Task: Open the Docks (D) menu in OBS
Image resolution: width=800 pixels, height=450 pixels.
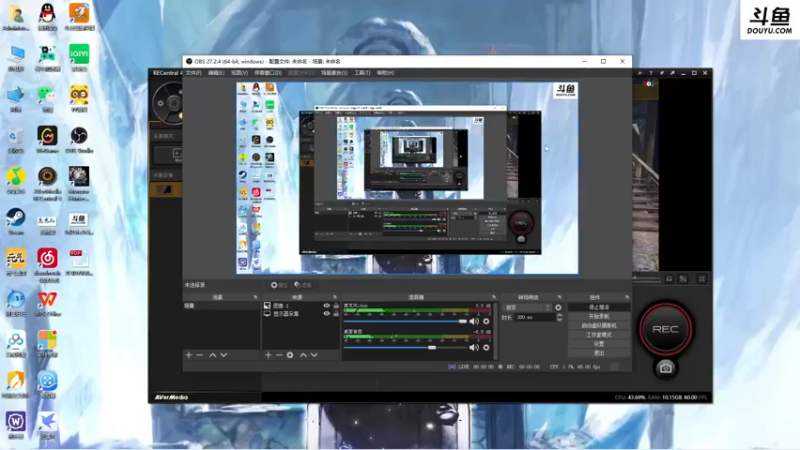Action: pos(268,73)
